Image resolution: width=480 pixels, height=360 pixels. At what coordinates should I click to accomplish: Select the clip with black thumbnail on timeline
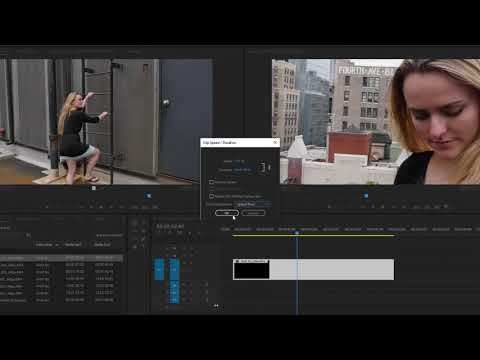coord(313,269)
